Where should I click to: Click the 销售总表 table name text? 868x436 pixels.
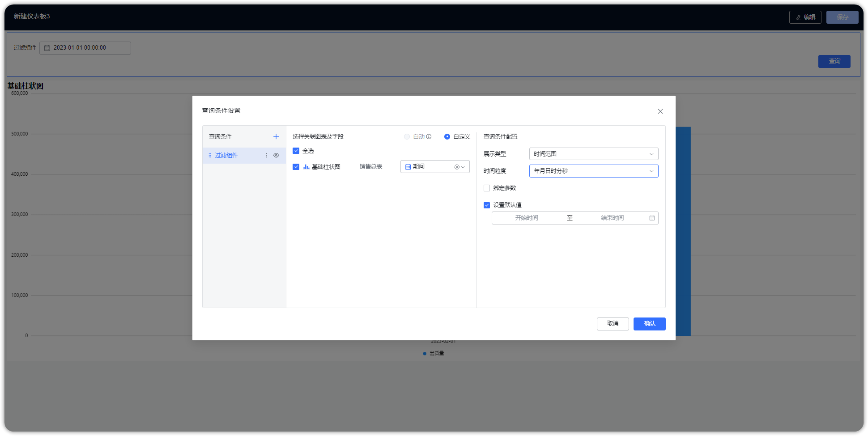370,167
